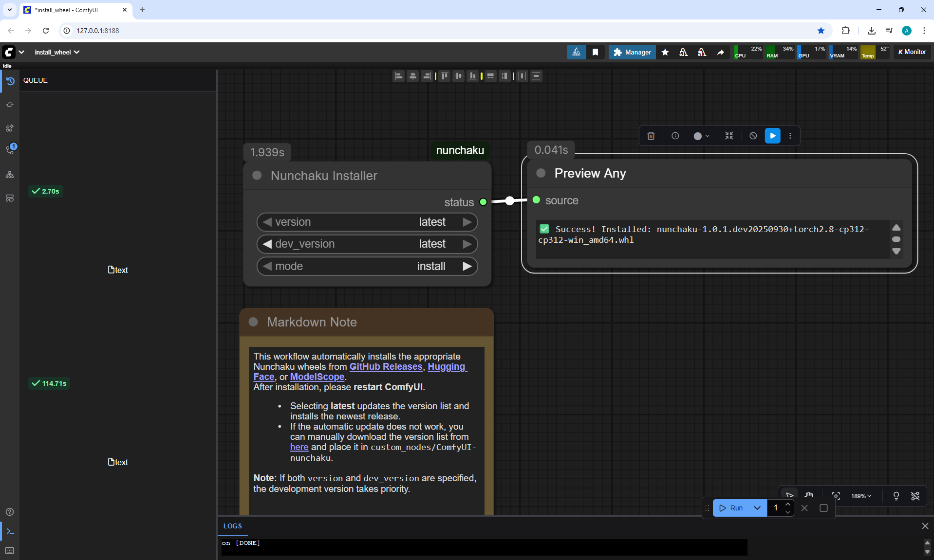Screen dimensions: 934x560
Task: Switch to hand pan mode
Action: tap(809, 495)
